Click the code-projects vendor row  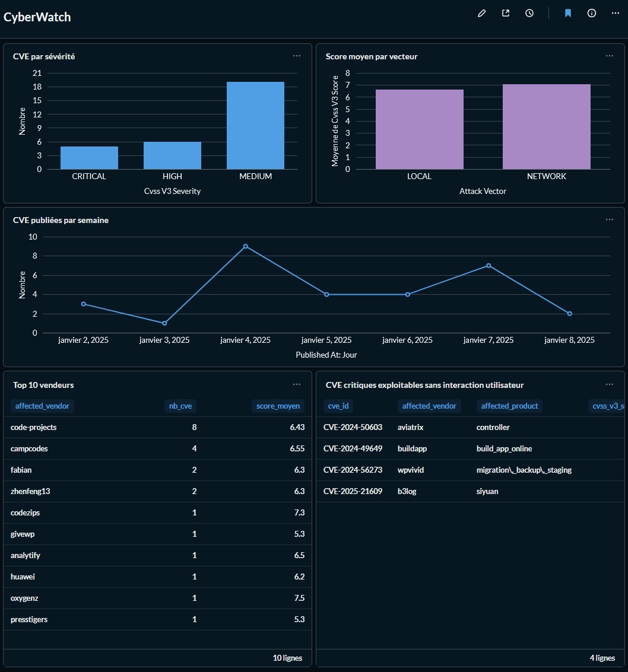(34, 428)
